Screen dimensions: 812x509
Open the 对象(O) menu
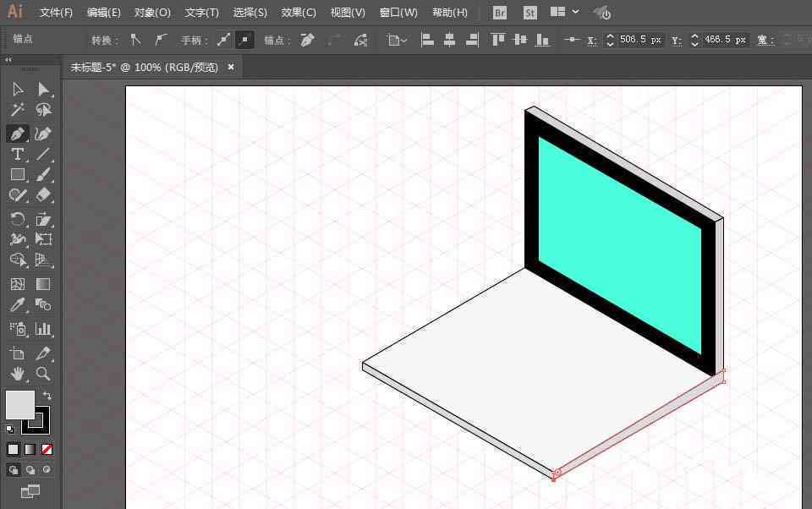[152, 13]
